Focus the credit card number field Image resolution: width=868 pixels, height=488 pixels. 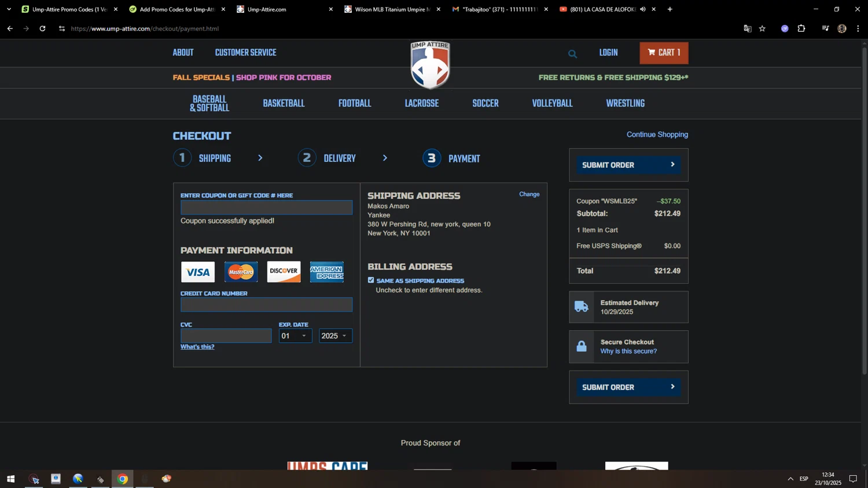[x=266, y=305]
